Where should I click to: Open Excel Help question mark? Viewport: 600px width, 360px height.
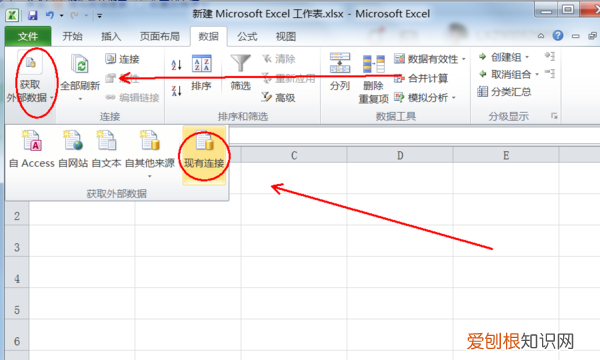point(558,36)
